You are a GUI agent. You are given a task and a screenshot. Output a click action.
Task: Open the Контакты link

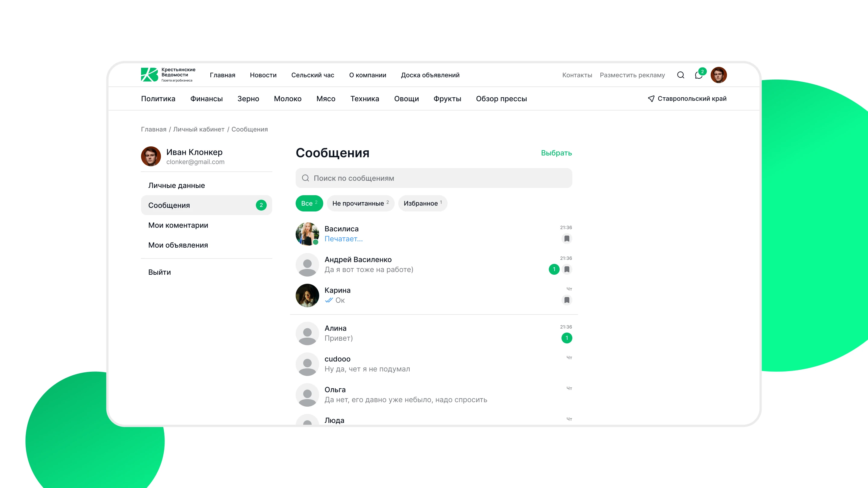click(577, 75)
